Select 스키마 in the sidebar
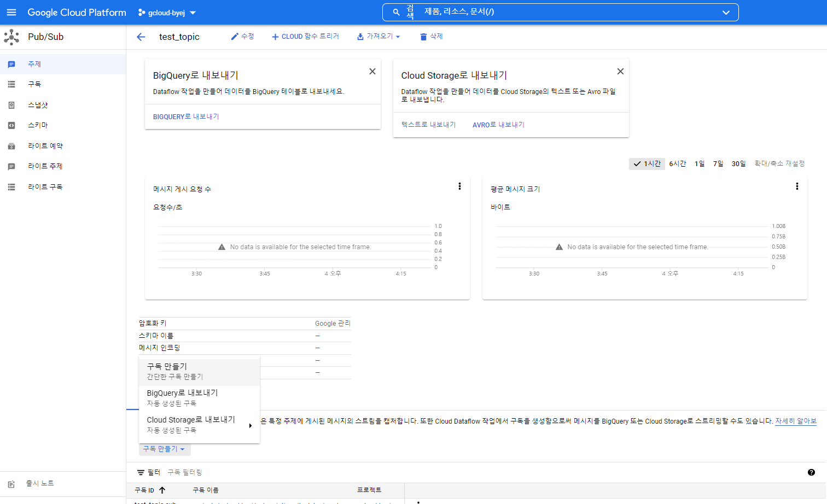This screenshot has width=827, height=504. tap(63, 125)
